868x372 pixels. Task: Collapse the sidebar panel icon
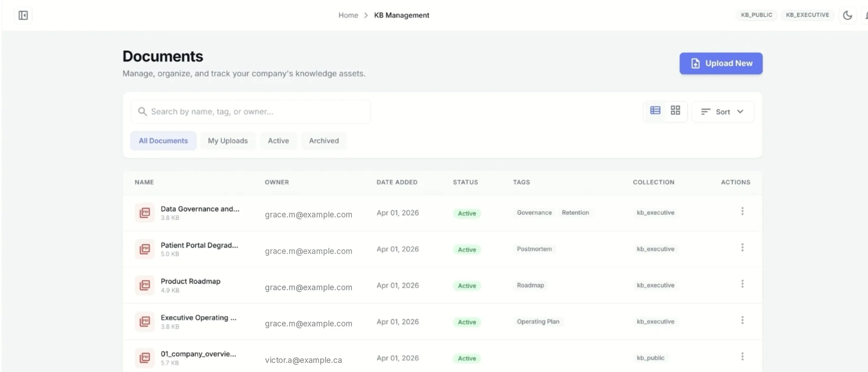click(x=23, y=15)
